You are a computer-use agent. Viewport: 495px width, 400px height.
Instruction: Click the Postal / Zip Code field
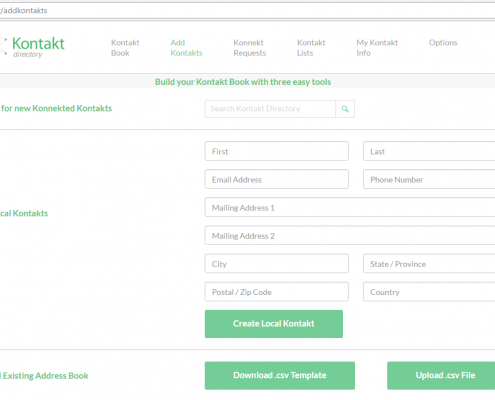(x=277, y=292)
